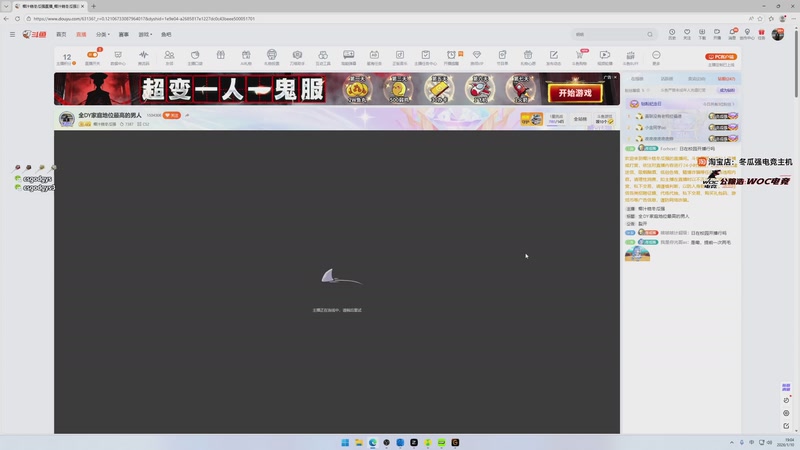800x450 pixels.
Task: Open the checklist task center icon
Action: coord(426,55)
